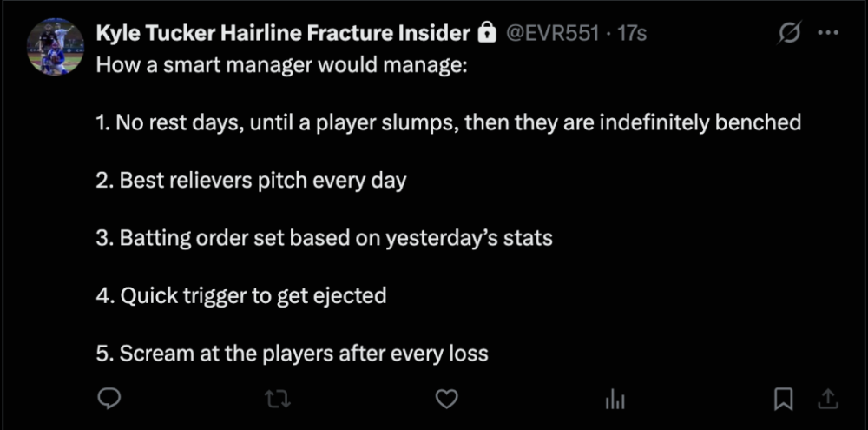Click the "Batting order set" line
Image resolution: width=868 pixels, height=430 pixels.
[x=324, y=238]
